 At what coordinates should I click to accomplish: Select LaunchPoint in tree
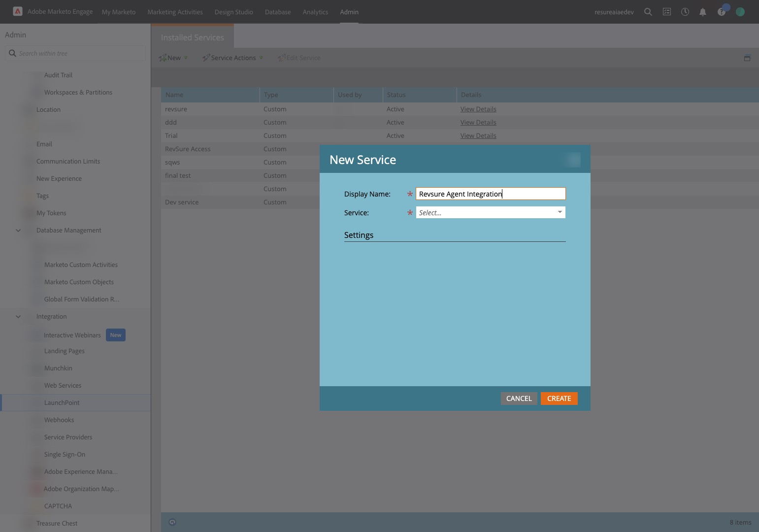pyautogui.click(x=62, y=402)
